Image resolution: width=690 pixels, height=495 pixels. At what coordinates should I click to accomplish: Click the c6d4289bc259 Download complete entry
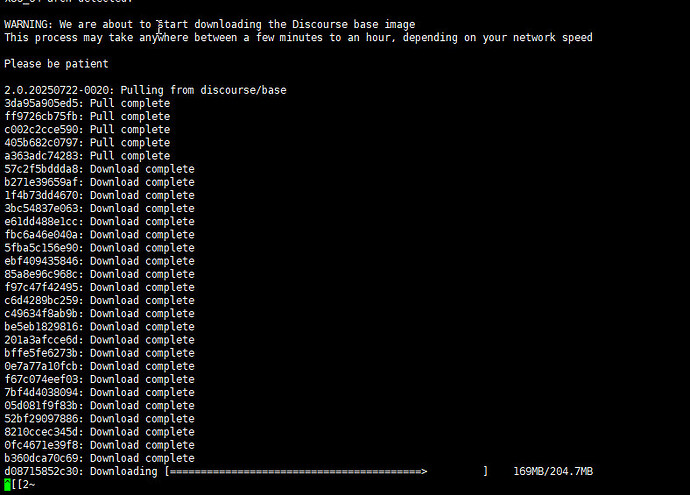coord(99,301)
